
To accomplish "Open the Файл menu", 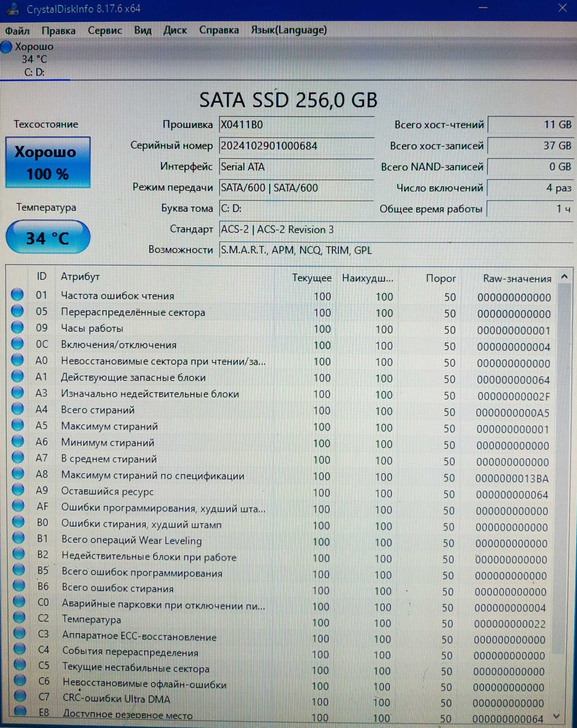I will click(x=17, y=31).
